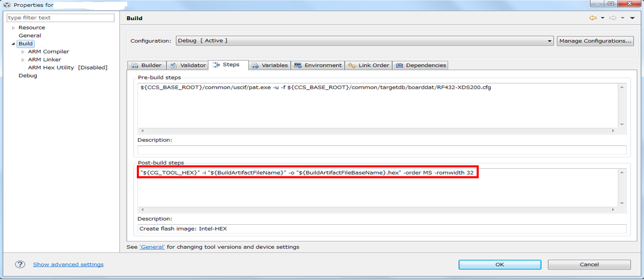Open the forward history dropdown arrow
The height and width of the screenshot is (280, 644).
622,18
